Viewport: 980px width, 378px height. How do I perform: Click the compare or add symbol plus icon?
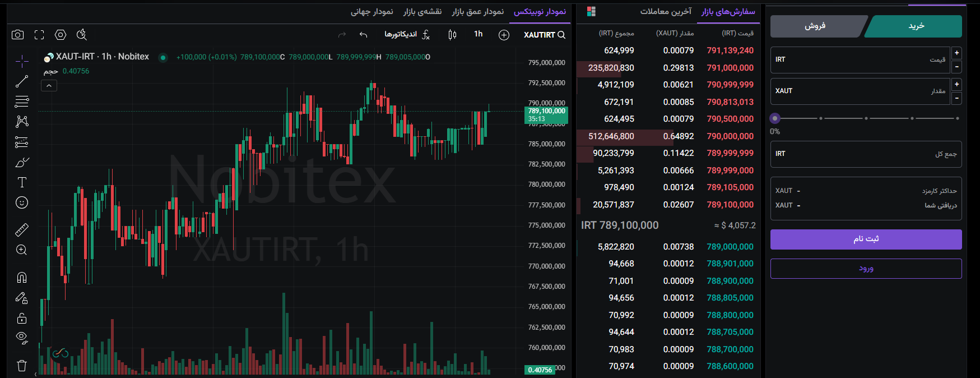click(504, 35)
